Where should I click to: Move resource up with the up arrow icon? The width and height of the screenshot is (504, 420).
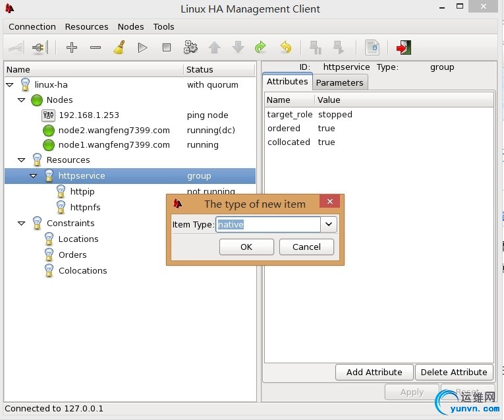pos(214,47)
